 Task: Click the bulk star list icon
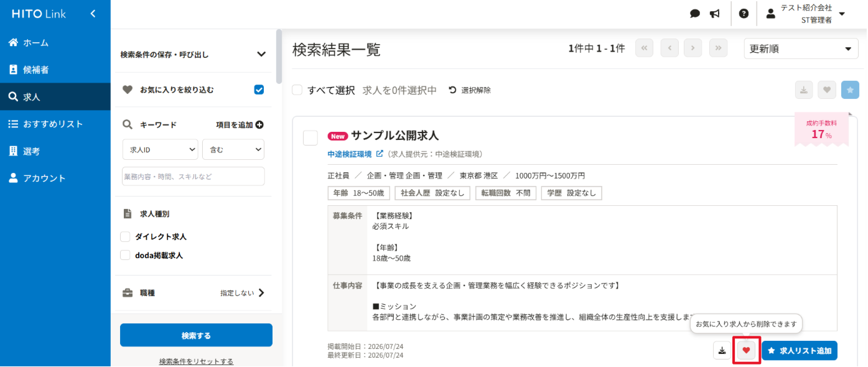pyautogui.click(x=850, y=90)
